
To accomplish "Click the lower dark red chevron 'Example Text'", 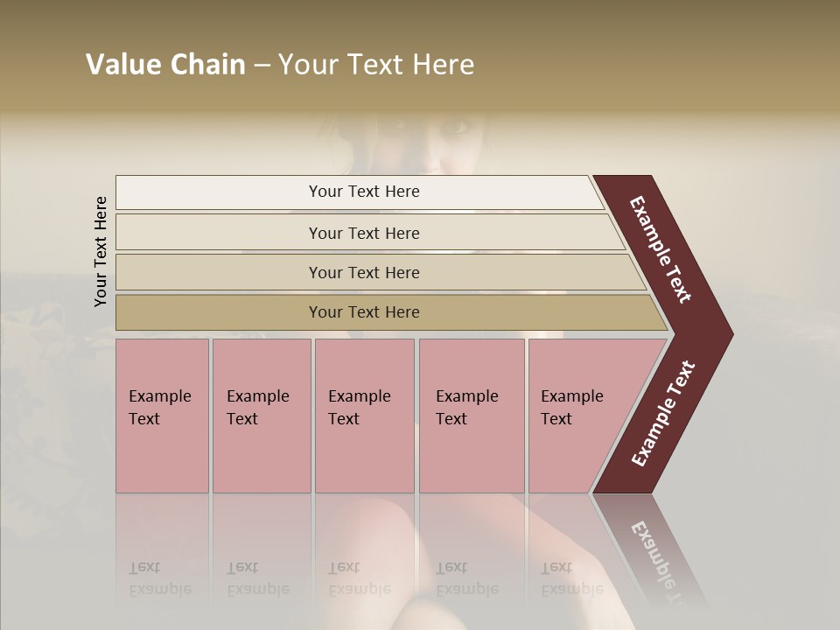I will (x=663, y=414).
